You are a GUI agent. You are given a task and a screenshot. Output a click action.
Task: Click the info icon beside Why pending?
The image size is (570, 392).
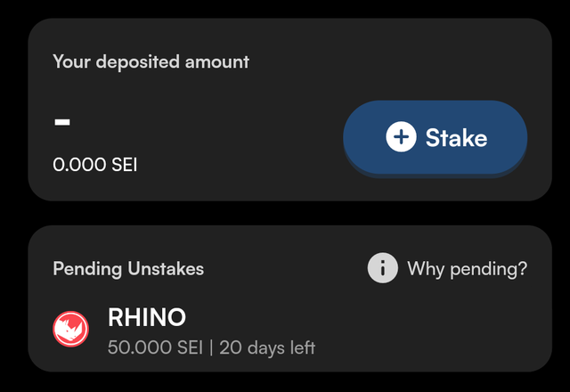point(382,268)
